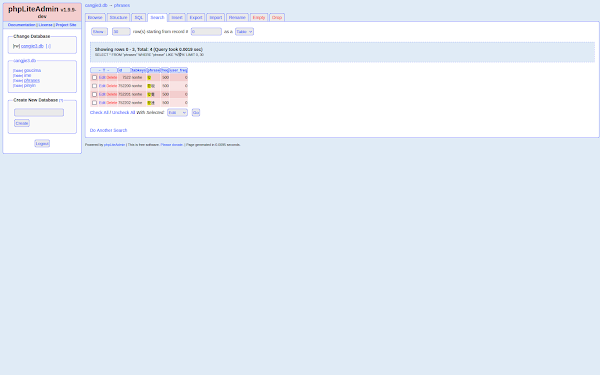Click Delete link for row id 752200

pyautogui.click(x=112, y=86)
